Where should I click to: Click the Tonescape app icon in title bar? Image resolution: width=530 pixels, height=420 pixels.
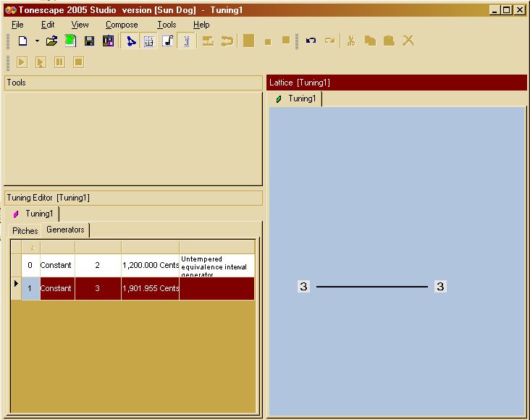pos(10,10)
